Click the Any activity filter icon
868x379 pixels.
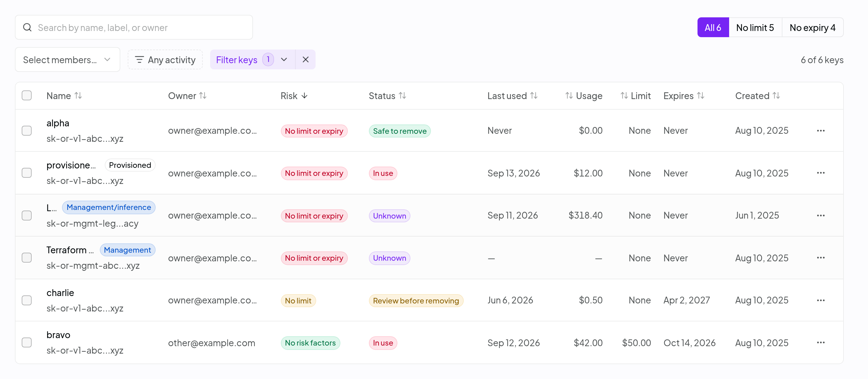(x=139, y=59)
